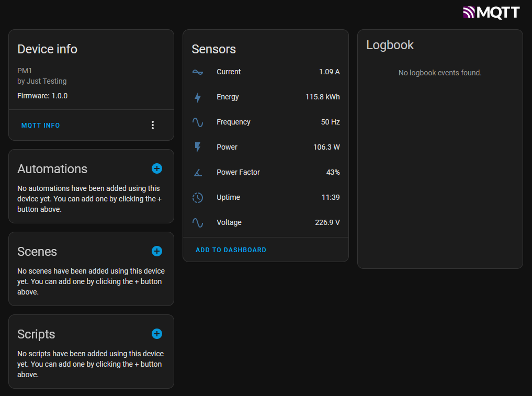View the Voltage reading 226.9 V
The image size is (532, 396).
pyautogui.click(x=327, y=222)
